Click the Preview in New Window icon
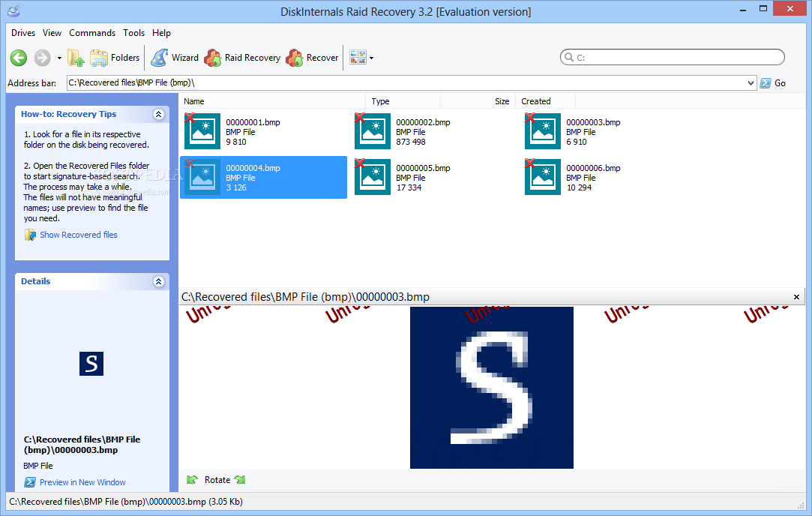The image size is (812, 516). coord(29,482)
